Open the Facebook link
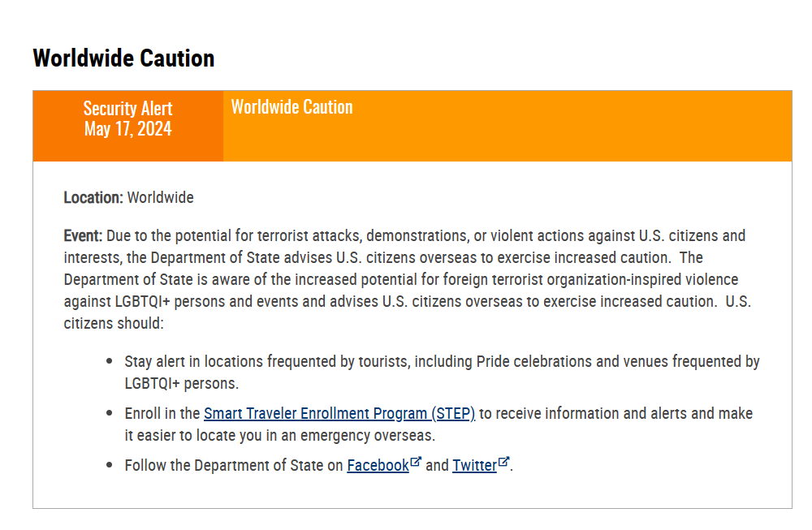 tap(378, 465)
